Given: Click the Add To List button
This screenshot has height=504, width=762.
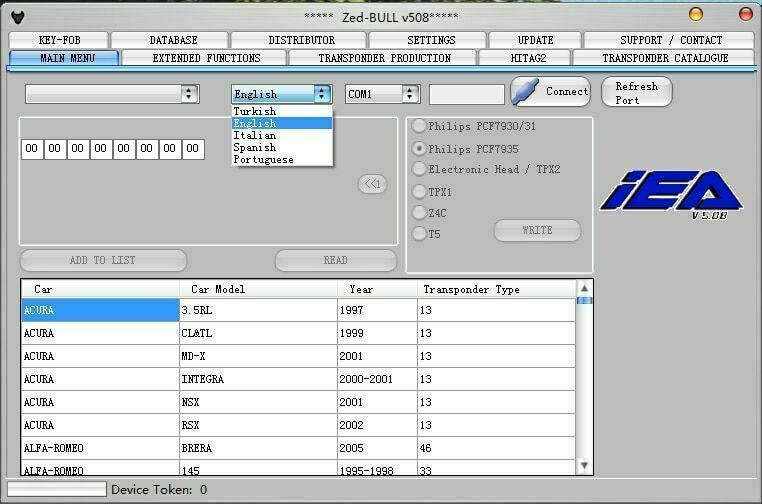Looking at the screenshot, I should point(103,261).
